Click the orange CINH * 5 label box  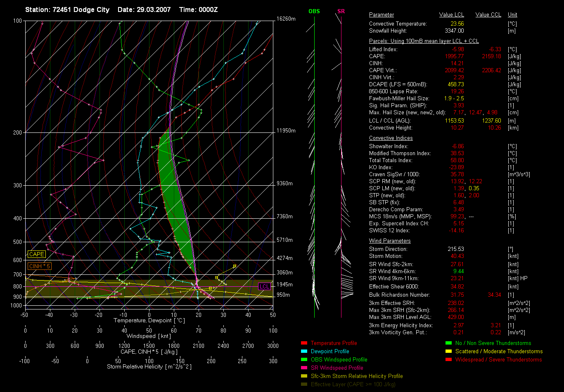pos(40,266)
